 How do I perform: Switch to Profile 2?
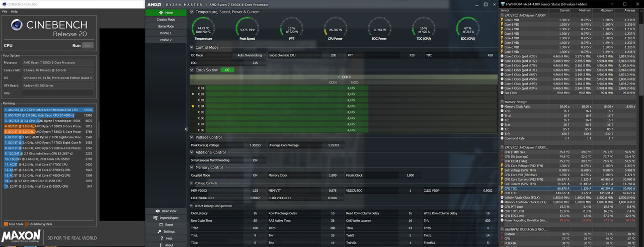[166, 40]
